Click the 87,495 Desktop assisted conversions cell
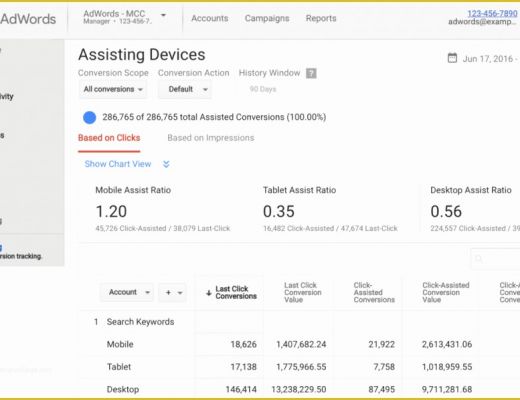 [x=382, y=389]
